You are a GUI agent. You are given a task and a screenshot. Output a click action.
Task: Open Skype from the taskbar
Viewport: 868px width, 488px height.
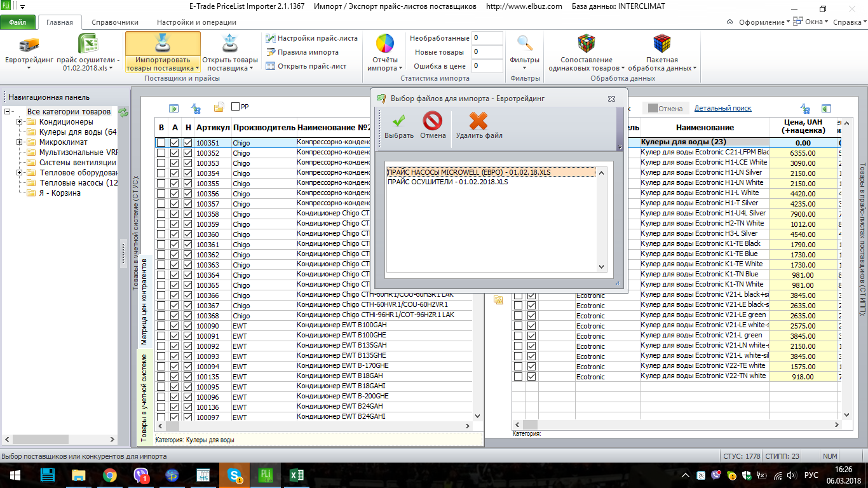point(234,475)
